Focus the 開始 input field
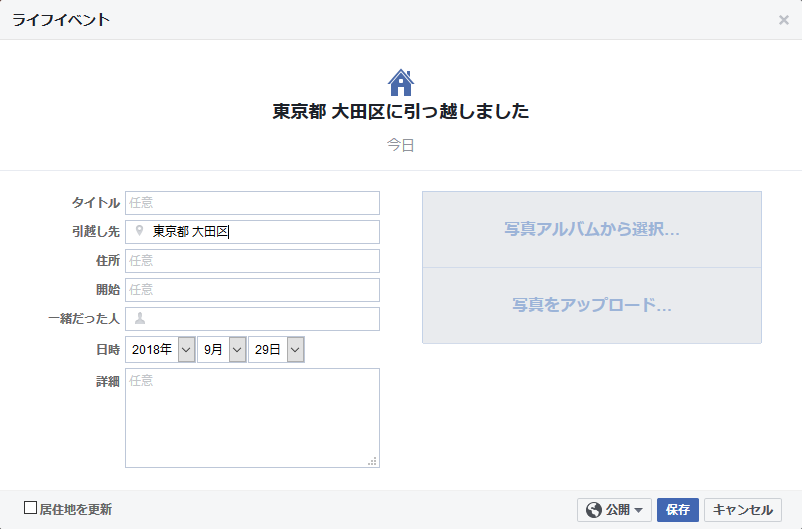The width and height of the screenshot is (802, 529). [x=252, y=290]
